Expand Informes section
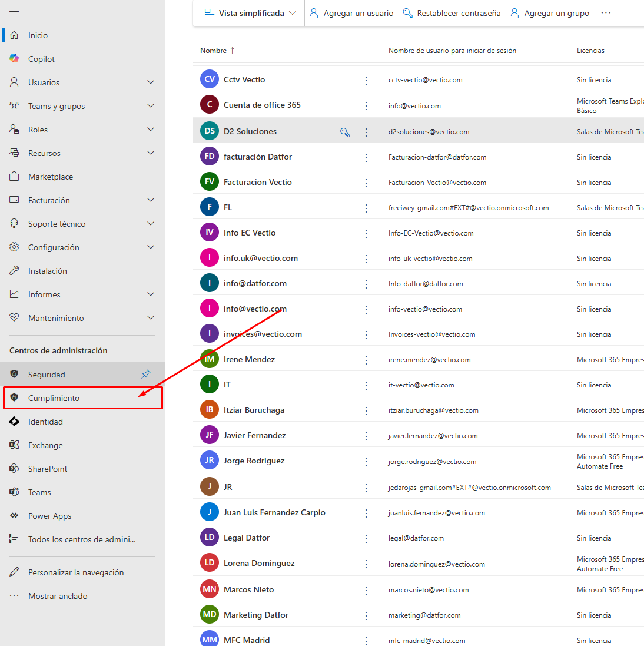Image resolution: width=644 pixels, height=646 pixels. pyautogui.click(x=151, y=294)
